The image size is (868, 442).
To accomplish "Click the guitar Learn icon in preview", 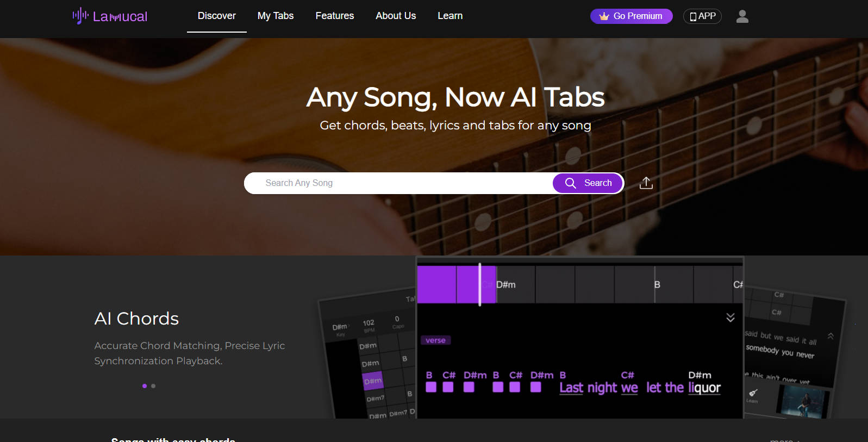I will point(753,393).
